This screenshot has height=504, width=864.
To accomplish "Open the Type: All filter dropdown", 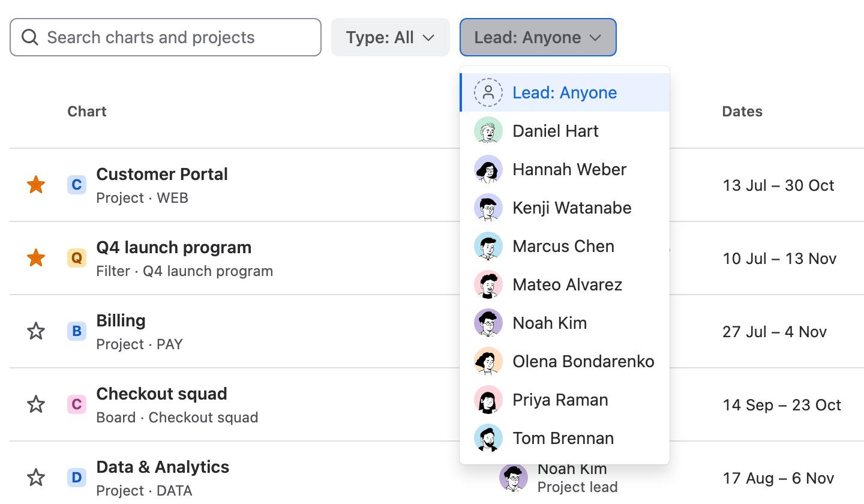I will (x=391, y=37).
